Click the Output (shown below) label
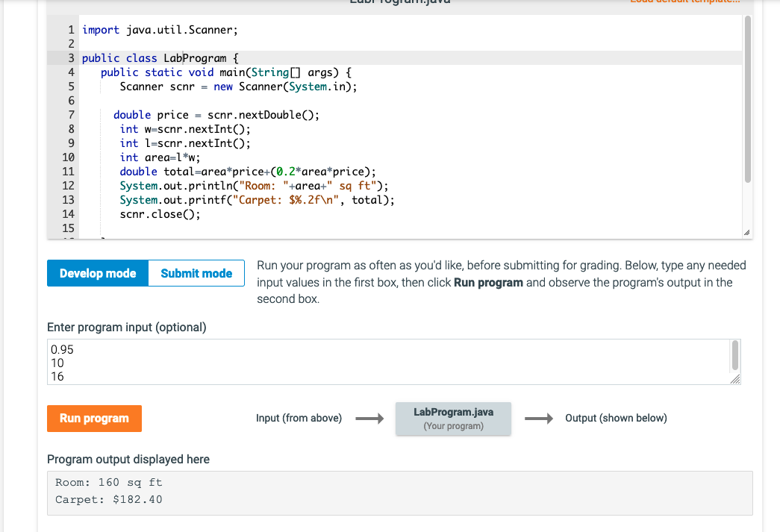780x532 pixels. click(616, 418)
